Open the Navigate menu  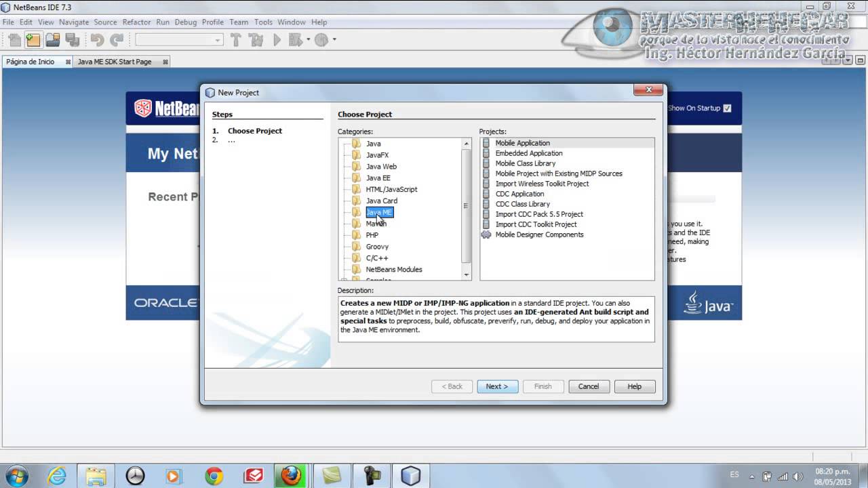point(73,22)
